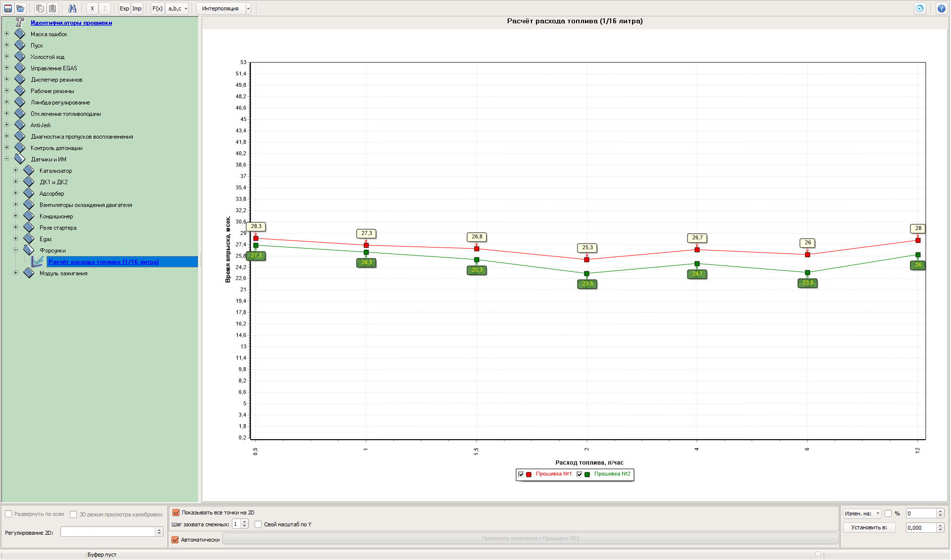Image resolution: width=951 pixels, height=560 pixels.
Task: Click the icon next to Вентиляторы охлаждения двигателя
Action: pos(29,204)
